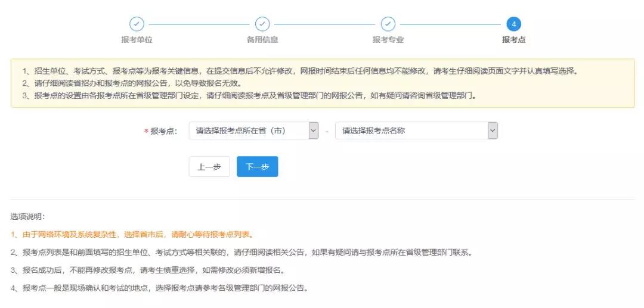644x308 pixels.
Task: Select the bold 报考点 step label
Action: pyautogui.click(x=513, y=40)
